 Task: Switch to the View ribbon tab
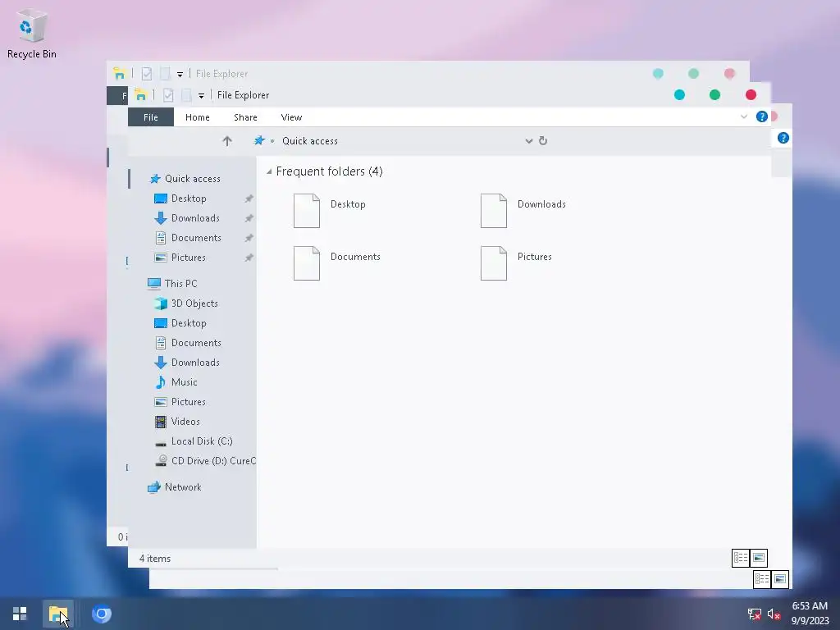click(291, 116)
